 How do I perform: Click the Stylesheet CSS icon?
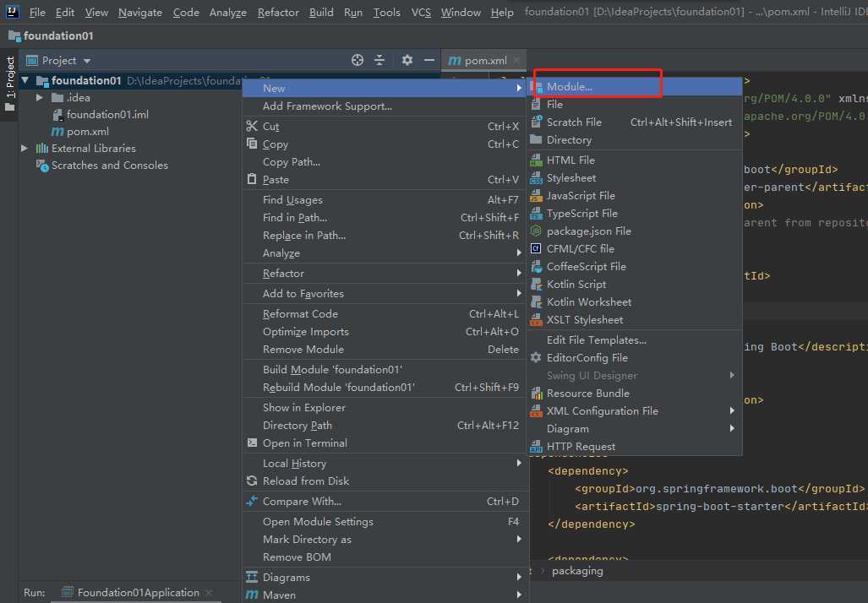536,177
